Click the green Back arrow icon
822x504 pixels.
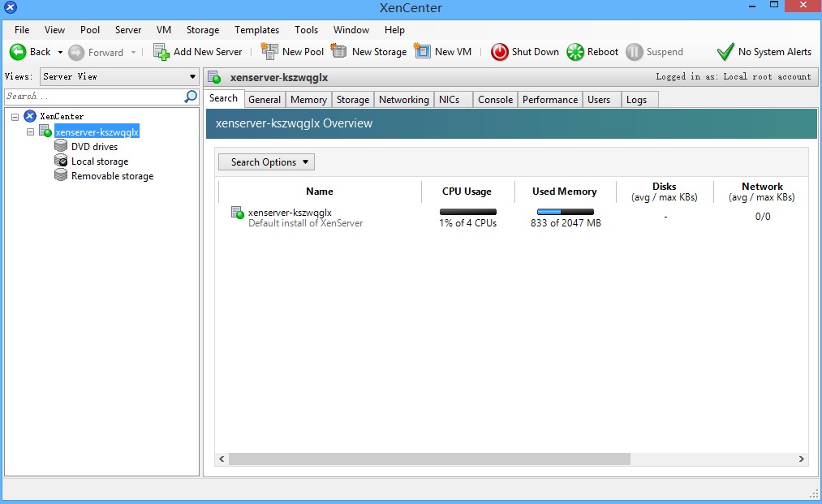(18, 52)
